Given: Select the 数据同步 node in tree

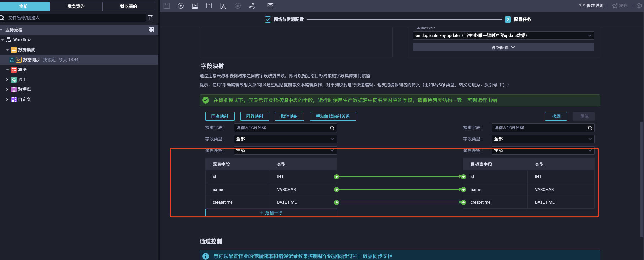Looking at the screenshot, I should [x=79, y=60].
